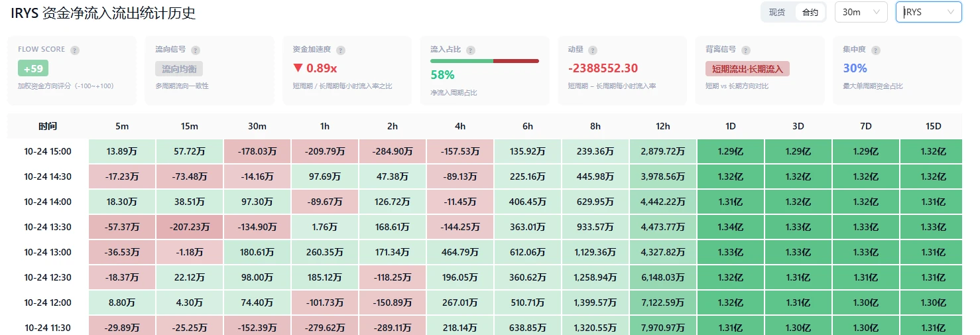Click the 6,148.03万 cell
Screen dimensions: 980x335
(663, 277)
